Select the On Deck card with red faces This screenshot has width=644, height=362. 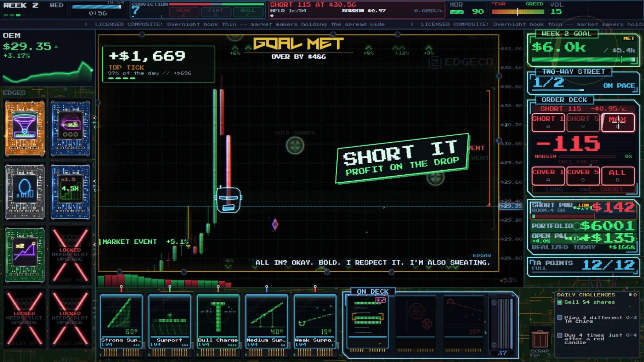coord(416,322)
